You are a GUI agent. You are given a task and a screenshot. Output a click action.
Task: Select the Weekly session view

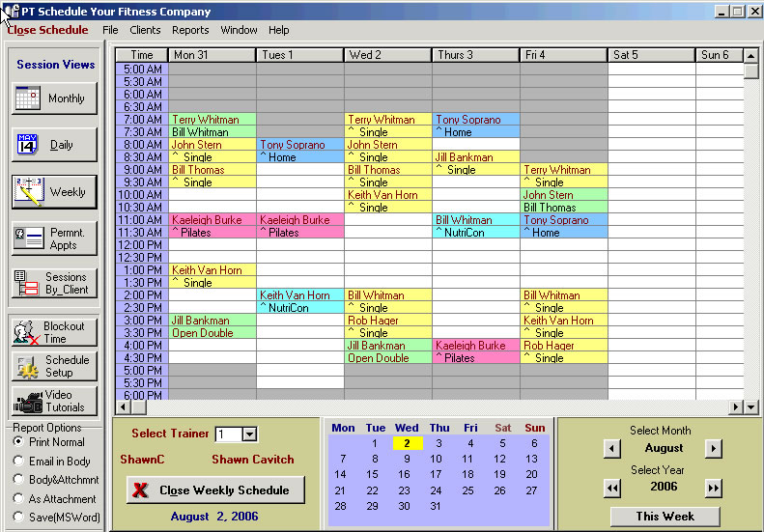tap(55, 192)
